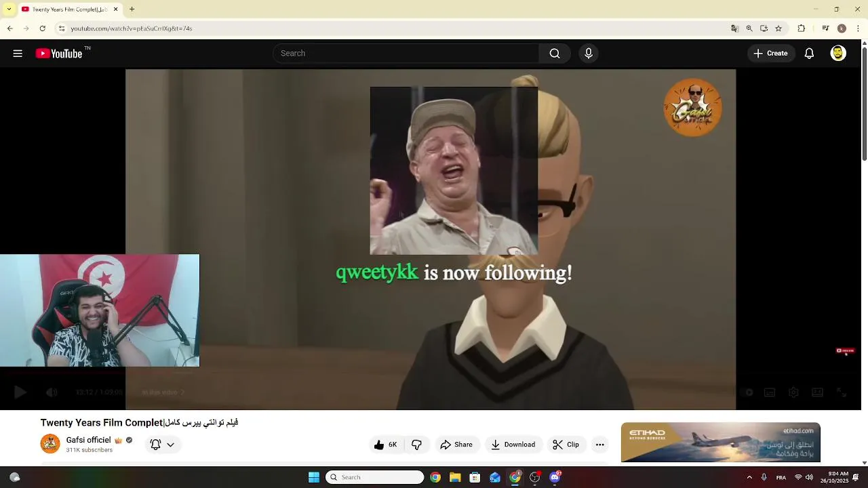Click the channel watermark logo in video
The height and width of the screenshot is (488, 868).
(692, 107)
